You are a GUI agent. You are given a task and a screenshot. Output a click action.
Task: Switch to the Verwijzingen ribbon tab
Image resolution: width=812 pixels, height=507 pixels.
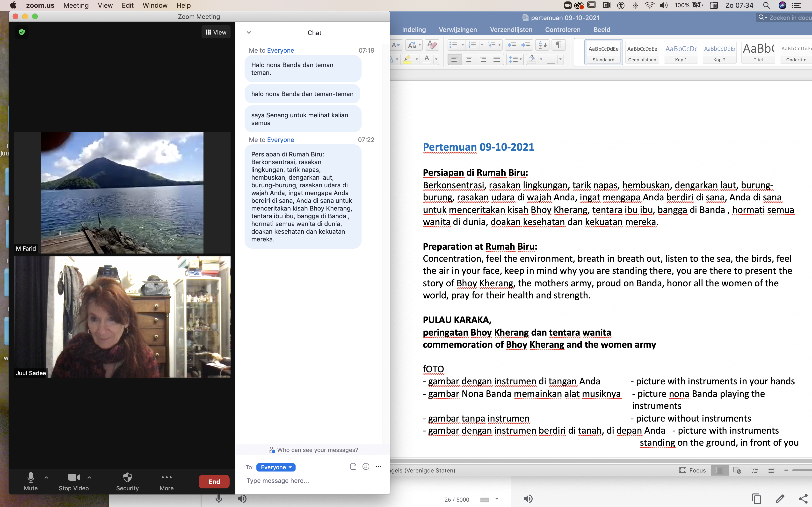tap(458, 29)
